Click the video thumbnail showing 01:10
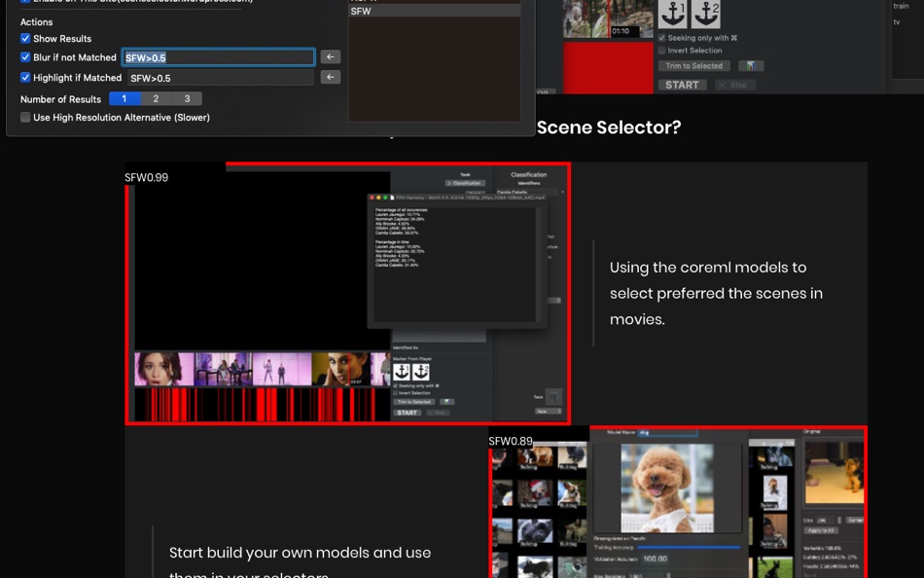Viewport: 924px width, 578px height. pos(608,18)
